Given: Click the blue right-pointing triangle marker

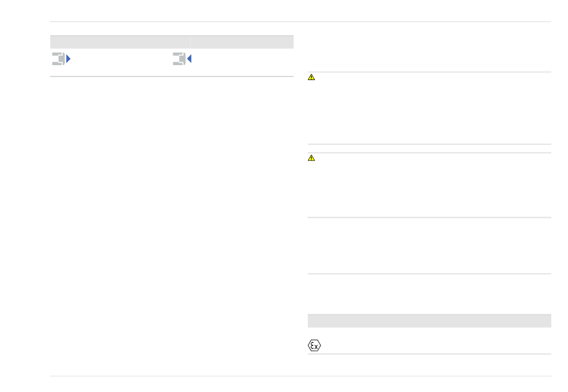Looking at the screenshot, I should 69,59.
